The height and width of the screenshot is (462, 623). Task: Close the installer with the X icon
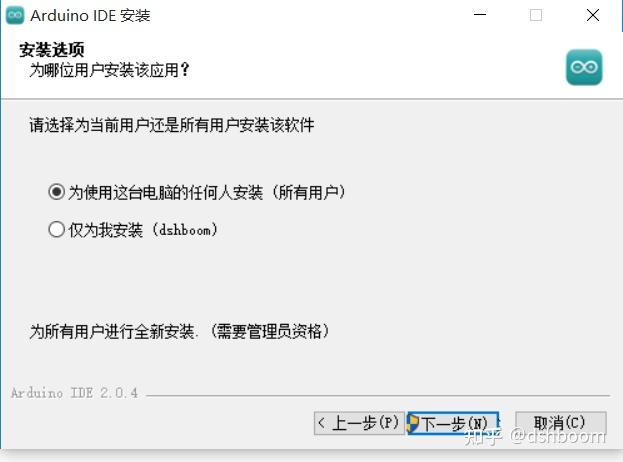[593, 15]
